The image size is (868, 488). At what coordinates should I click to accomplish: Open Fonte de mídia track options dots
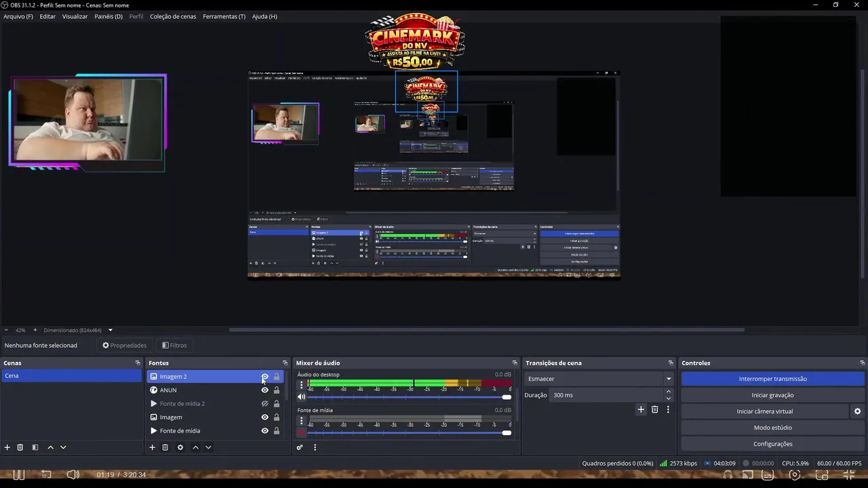coord(302,420)
